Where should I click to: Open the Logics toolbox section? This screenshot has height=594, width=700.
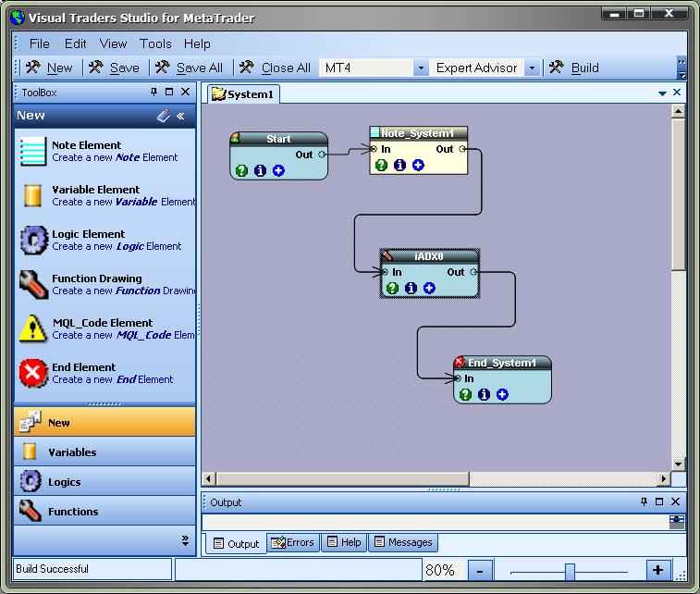(x=104, y=481)
